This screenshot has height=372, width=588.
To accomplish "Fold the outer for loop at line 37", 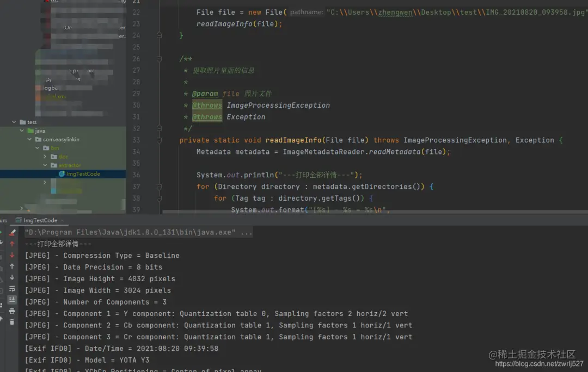I will point(159,187).
